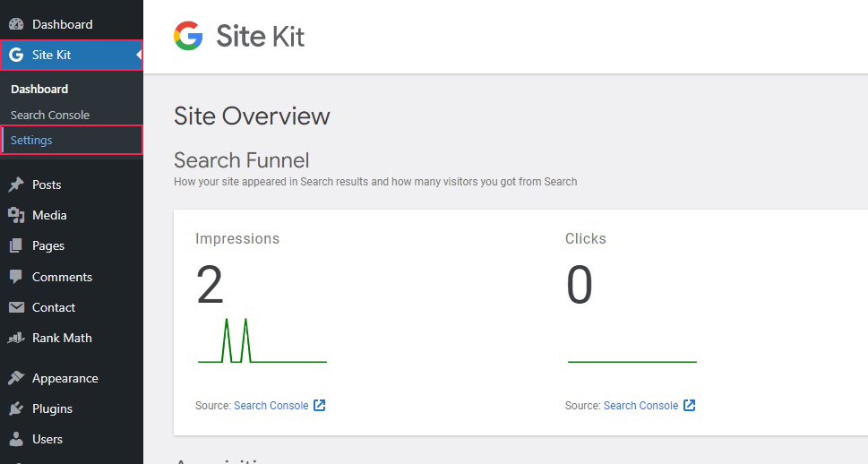Click the Site Overview heading
Image resolution: width=868 pixels, height=464 pixels.
[252, 116]
